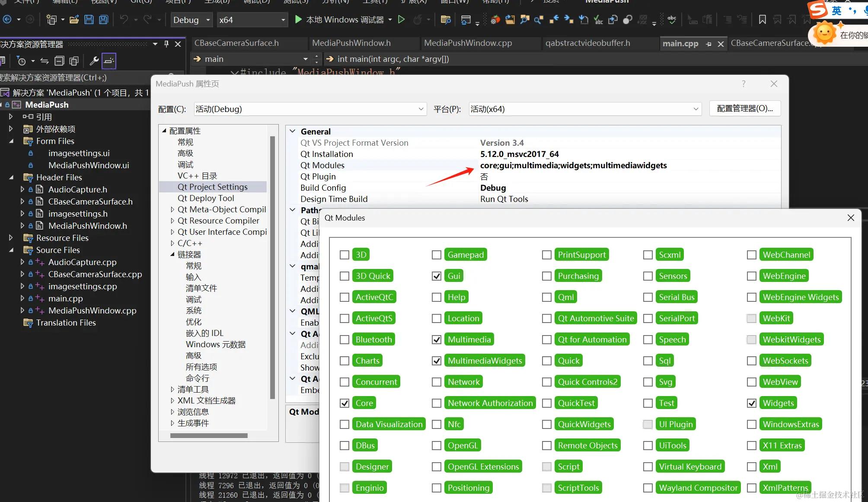
Task: Open main.cpp in Solution Explorer
Action: pyautogui.click(x=65, y=298)
